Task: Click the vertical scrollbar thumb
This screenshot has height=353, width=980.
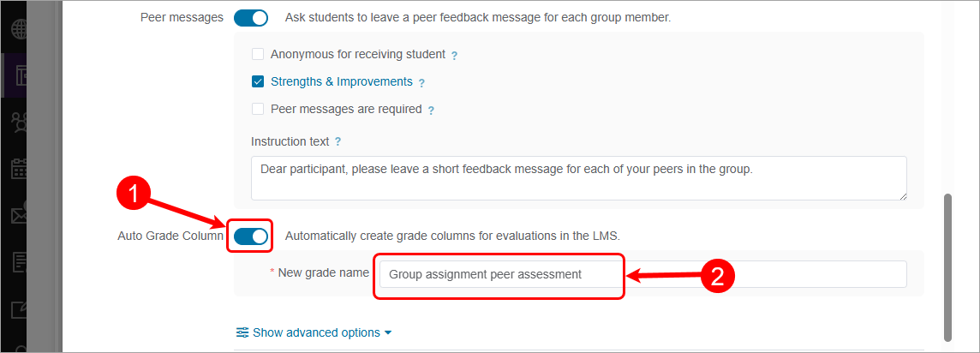Action: 947,266
